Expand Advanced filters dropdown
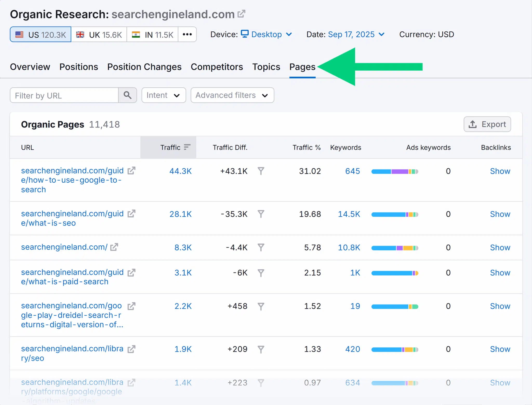The width and height of the screenshot is (532, 405). [x=232, y=95]
